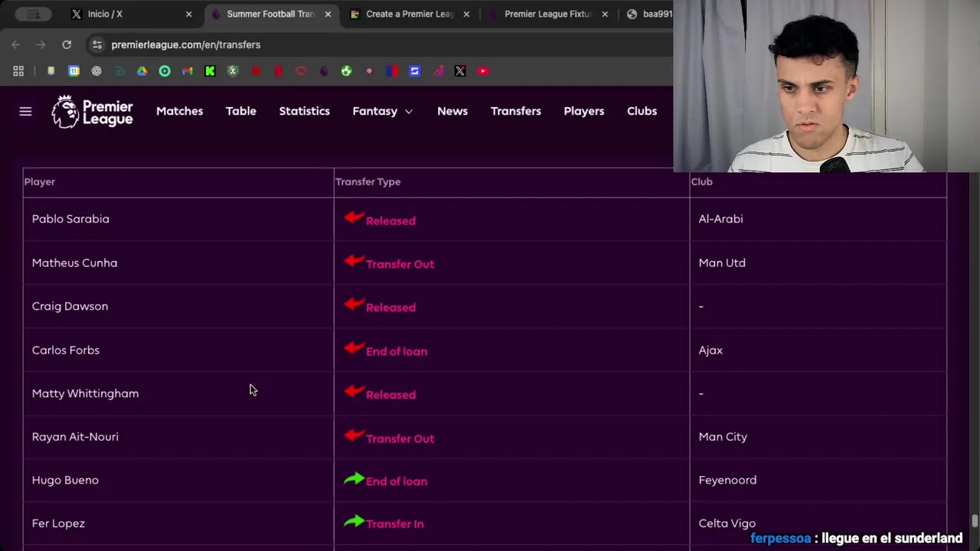
Task: Open the Premier League hamburger menu
Action: click(x=25, y=112)
